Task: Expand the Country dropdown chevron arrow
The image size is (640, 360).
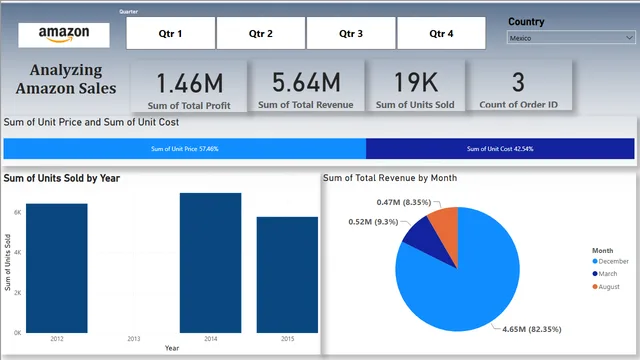Action: point(629,38)
